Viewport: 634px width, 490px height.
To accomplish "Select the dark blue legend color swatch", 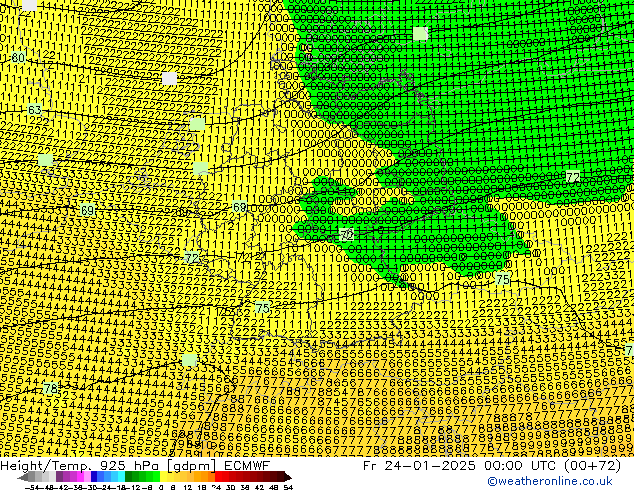I will tap(94, 477).
